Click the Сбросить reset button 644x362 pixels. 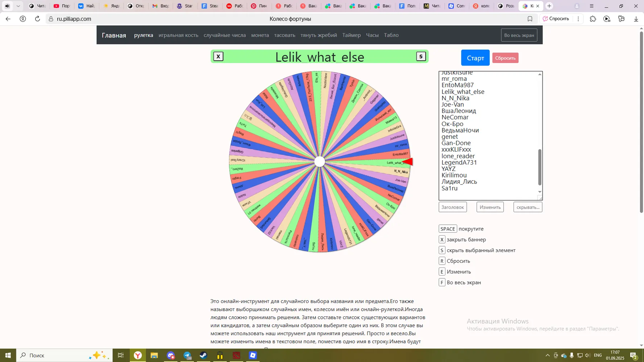pyautogui.click(x=505, y=58)
